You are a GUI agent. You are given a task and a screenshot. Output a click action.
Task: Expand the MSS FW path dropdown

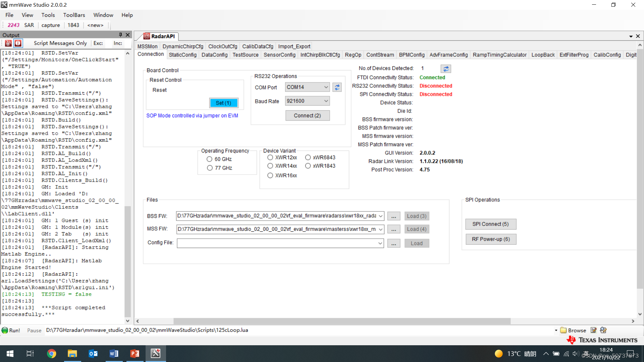pos(381,229)
